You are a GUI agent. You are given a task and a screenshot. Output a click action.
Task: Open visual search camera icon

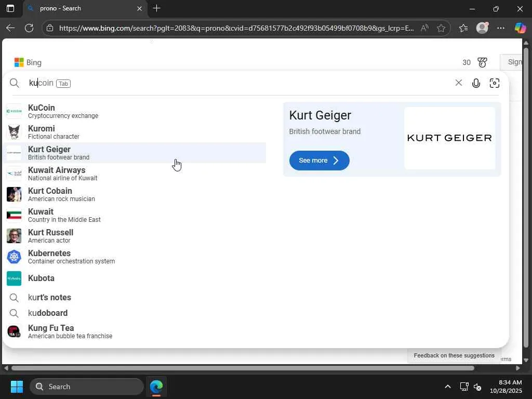click(x=495, y=83)
